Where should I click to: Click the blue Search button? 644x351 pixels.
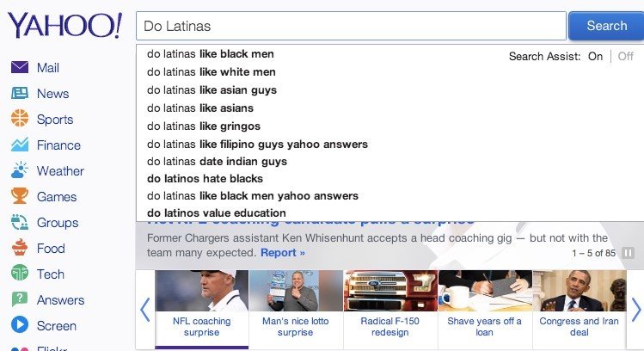606,26
